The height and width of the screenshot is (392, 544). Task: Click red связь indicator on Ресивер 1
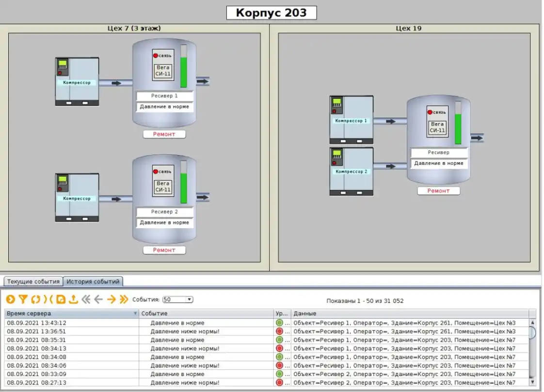coord(156,56)
